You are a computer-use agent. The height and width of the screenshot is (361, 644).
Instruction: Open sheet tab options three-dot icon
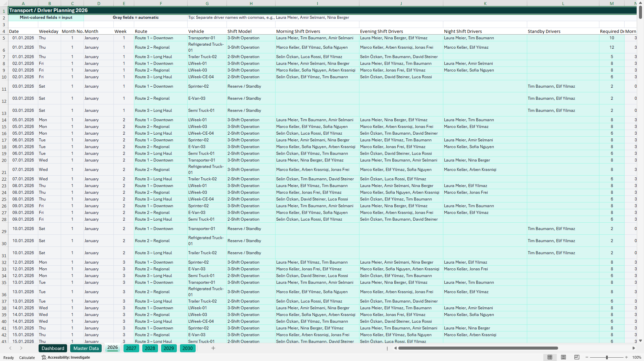pyautogui.click(x=387, y=349)
